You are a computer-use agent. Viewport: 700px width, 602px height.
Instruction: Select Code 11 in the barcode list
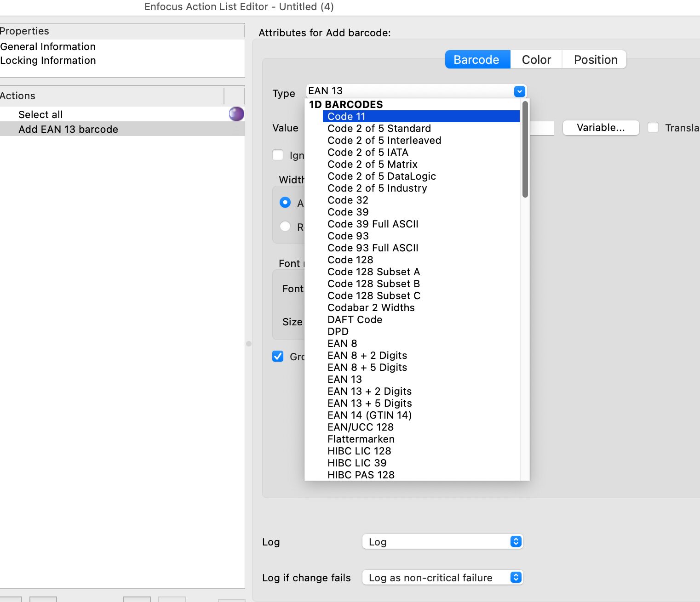(421, 116)
